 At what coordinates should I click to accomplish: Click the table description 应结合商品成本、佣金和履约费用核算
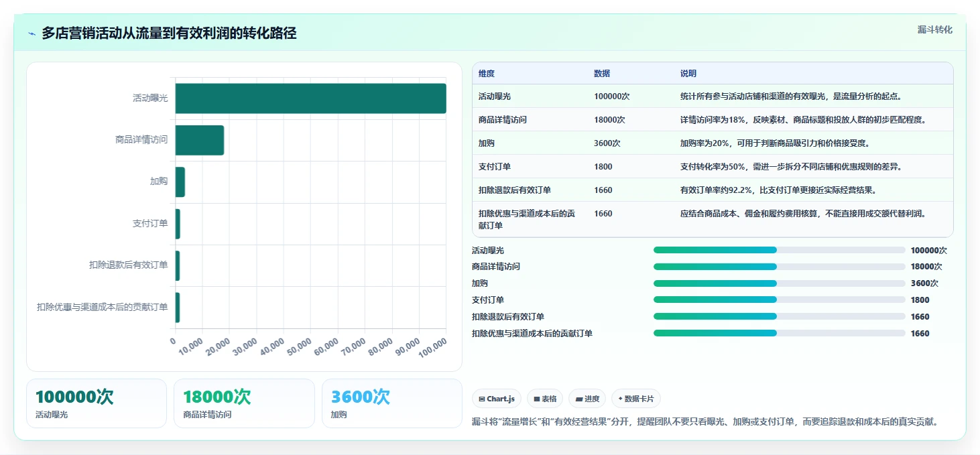803,214
